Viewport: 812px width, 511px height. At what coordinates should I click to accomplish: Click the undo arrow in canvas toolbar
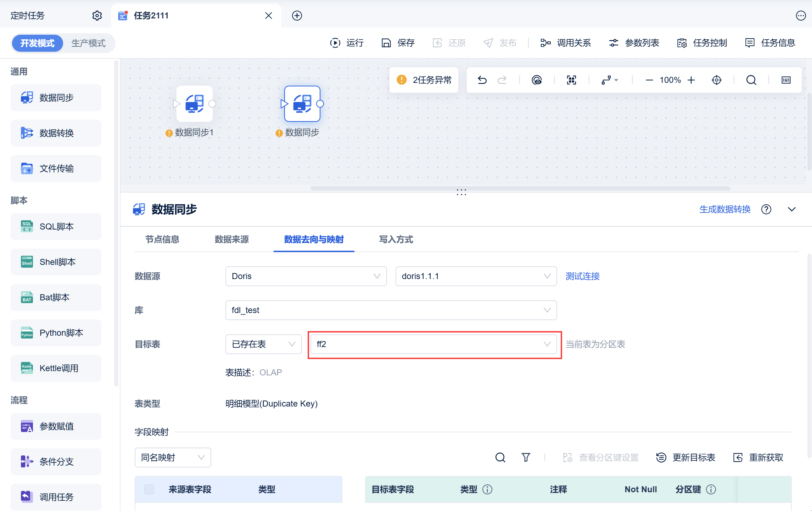tap(482, 80)
